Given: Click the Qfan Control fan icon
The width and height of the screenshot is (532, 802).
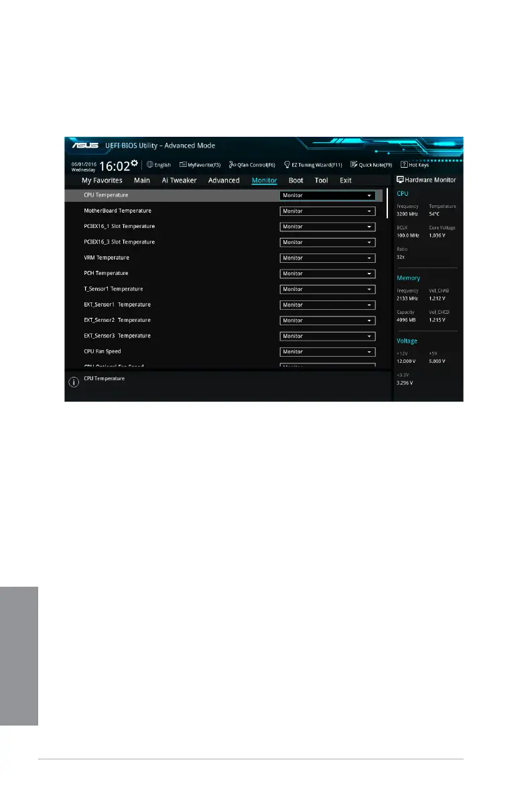Looking at the screenshot, I should [232, 165].
